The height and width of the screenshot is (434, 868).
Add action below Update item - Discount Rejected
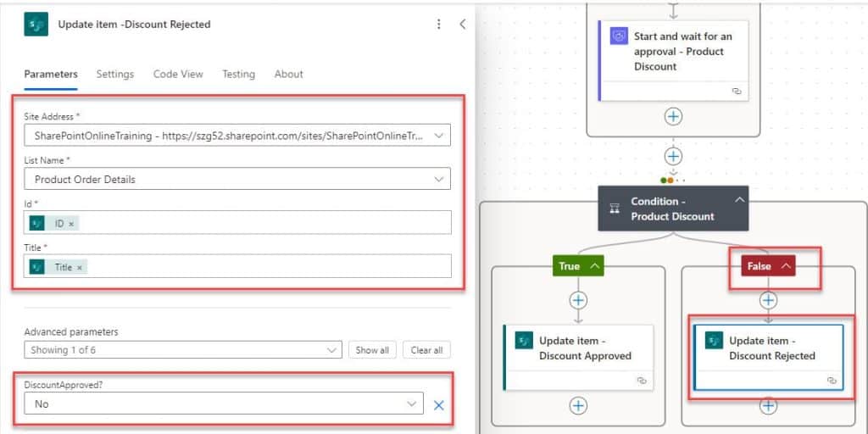pyautogui.click(x=768, y=406)
